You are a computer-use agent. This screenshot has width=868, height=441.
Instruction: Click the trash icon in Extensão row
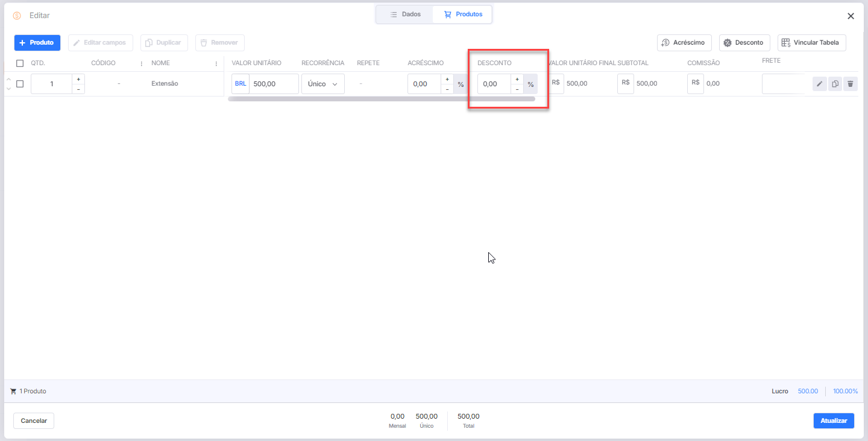click(x=850, y=84)
